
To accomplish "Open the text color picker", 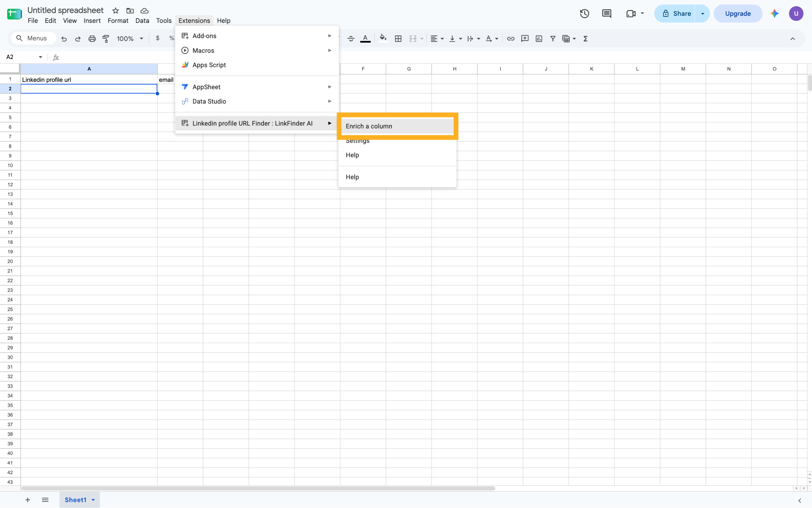I will click(x=365, y=39).
